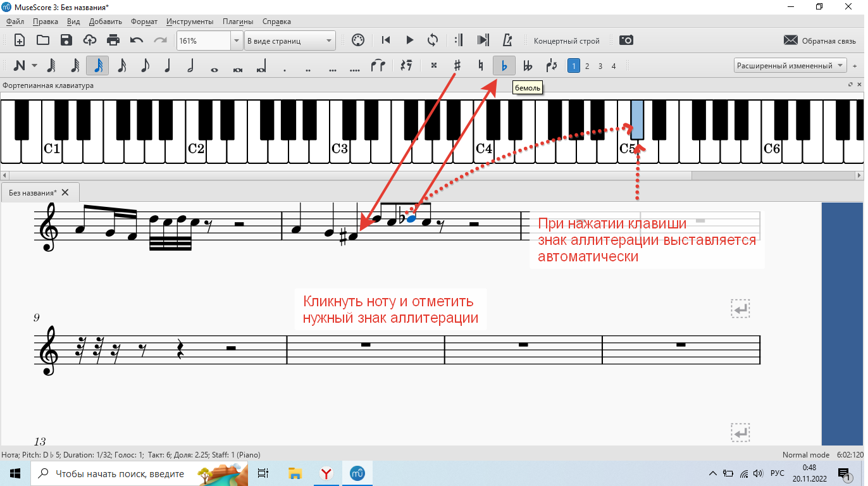This screenshot has width=868, height=486.
Task: Select half note duration
Action: (x=191, y=66)
